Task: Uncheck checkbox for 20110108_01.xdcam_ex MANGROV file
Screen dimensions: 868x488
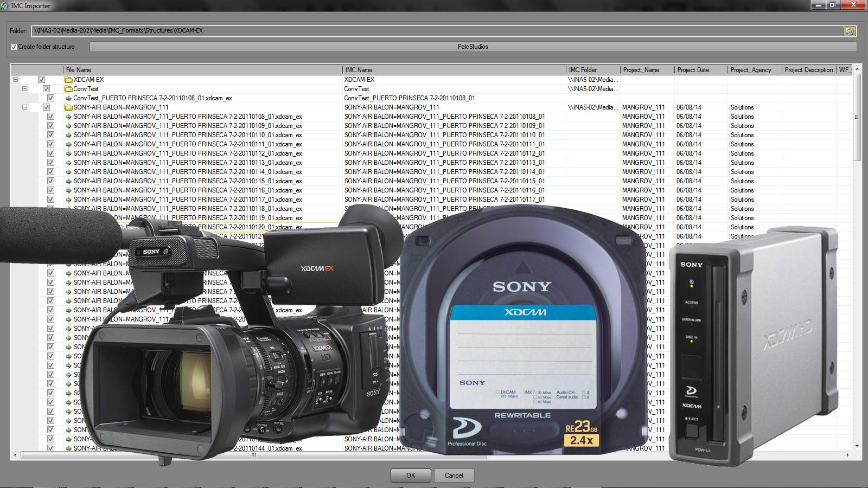Action: tap(50, 117)
